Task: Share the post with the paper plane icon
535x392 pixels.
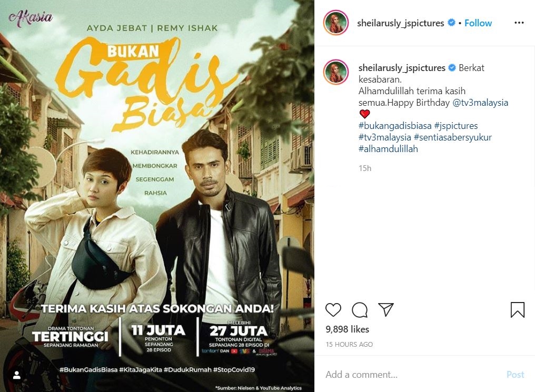Action: point(386,309)
